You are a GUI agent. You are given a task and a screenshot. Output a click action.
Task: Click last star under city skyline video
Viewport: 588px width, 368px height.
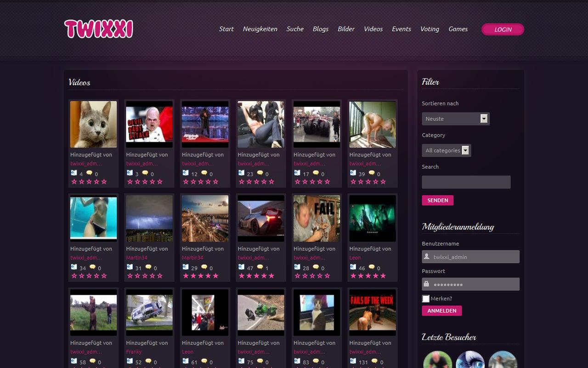coord(215,276)
